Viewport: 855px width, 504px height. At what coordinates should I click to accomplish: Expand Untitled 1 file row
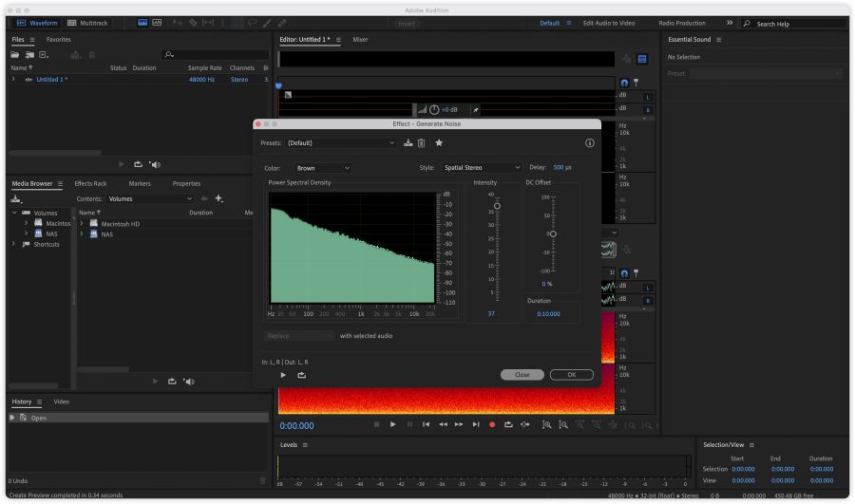(x=13, y=79)
